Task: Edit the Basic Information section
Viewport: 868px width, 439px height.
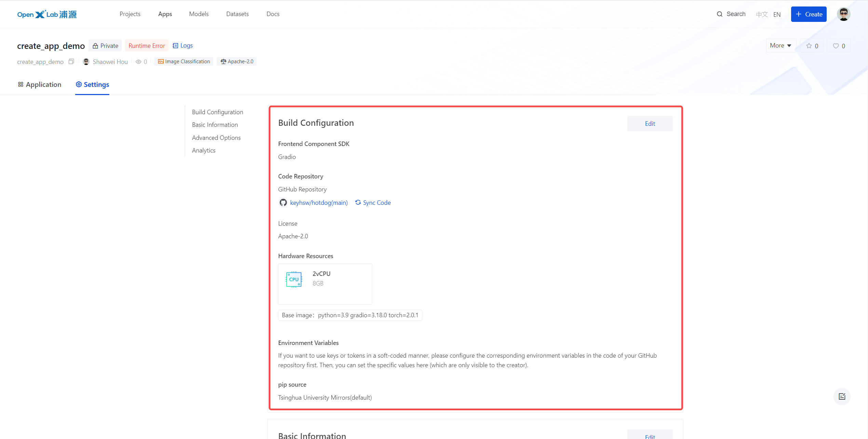Action: pos(650,434)
